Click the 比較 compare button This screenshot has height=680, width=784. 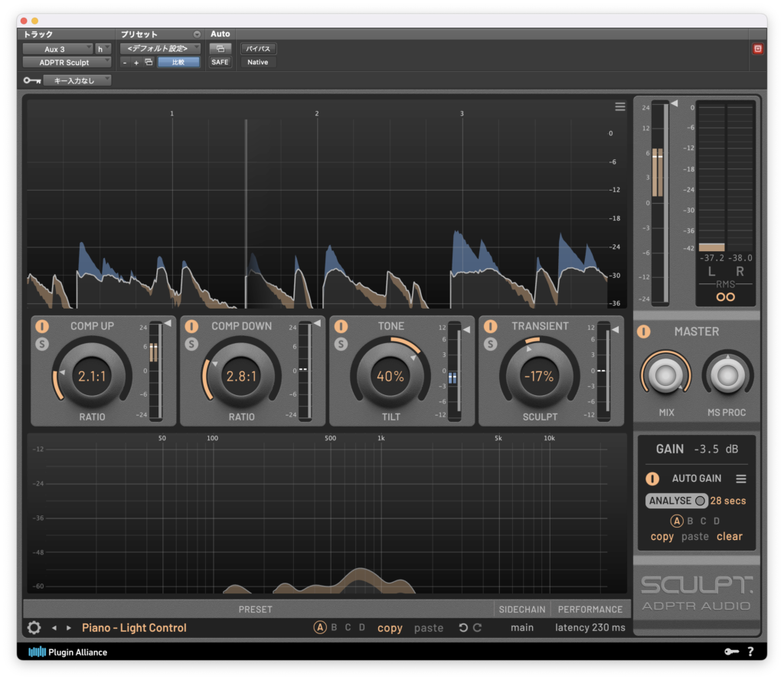[x=178, y=62]
